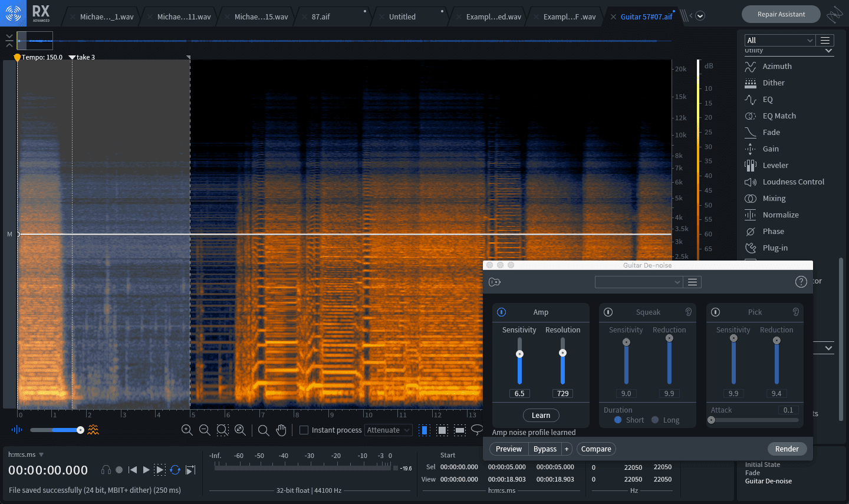Toggle the Amp section power button
The image size is (849, 504).
pyautogui.click(x=502, y=312)
